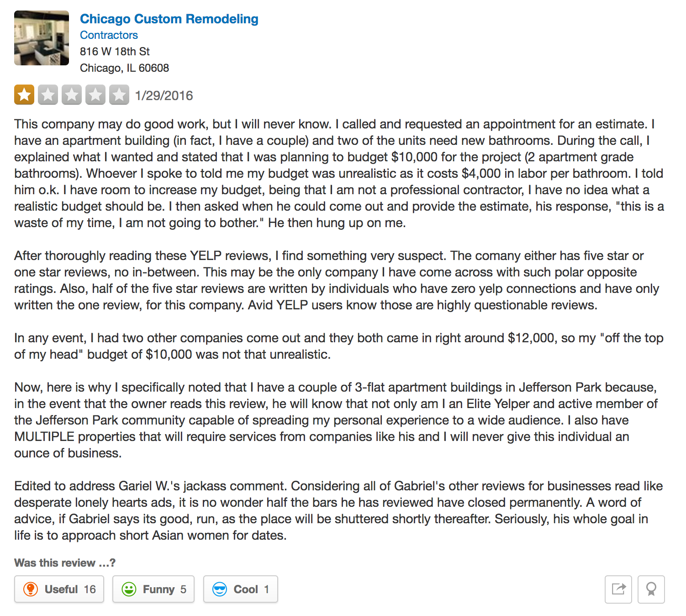Open the Contractors category link
The width and height of the screenshot is (686, 616).
click(109, 35)
